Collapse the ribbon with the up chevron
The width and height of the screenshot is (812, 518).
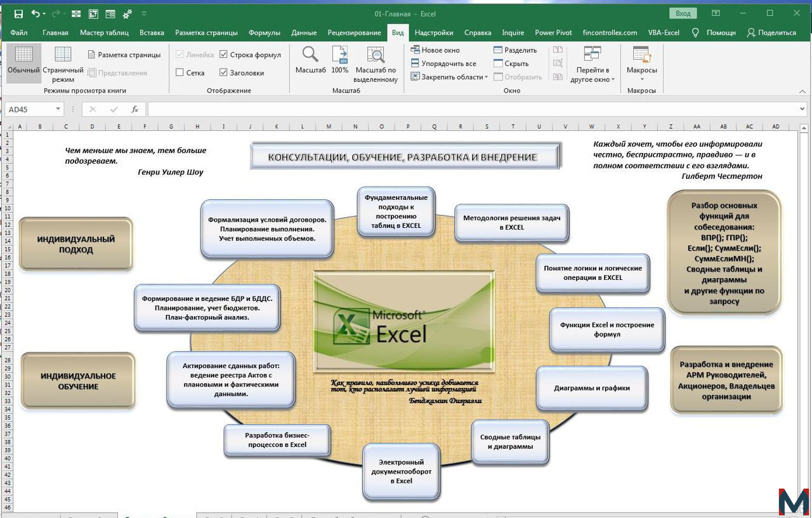803,91
